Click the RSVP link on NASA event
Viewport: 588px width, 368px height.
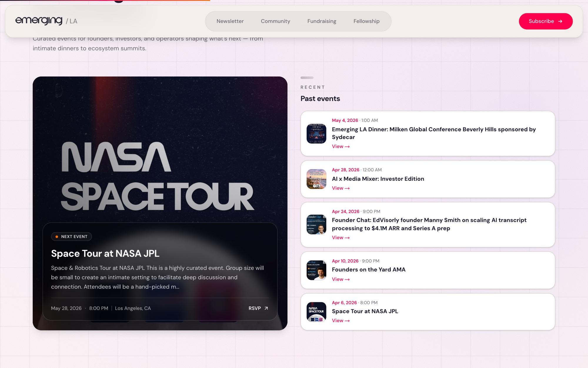point(258,308)
